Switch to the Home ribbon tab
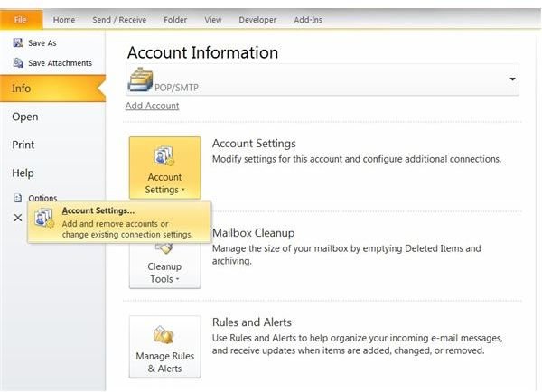 tap(64, 20)
